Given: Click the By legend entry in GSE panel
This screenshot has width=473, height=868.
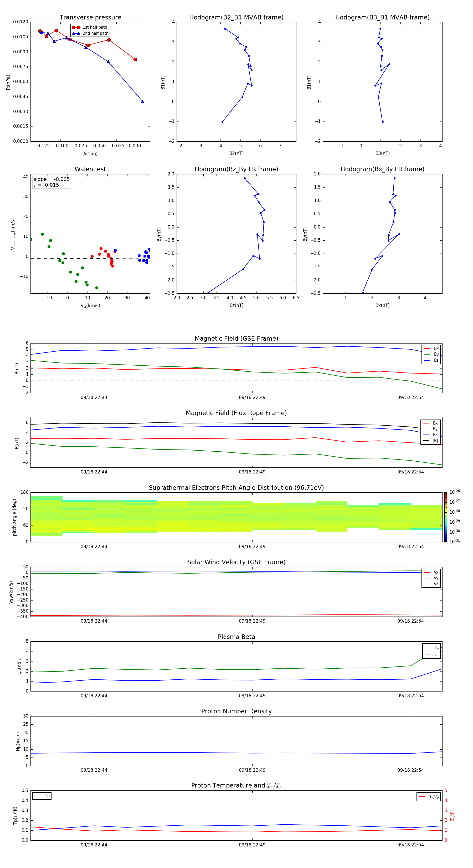Looking at the screenshot, I should click(431, 354).
